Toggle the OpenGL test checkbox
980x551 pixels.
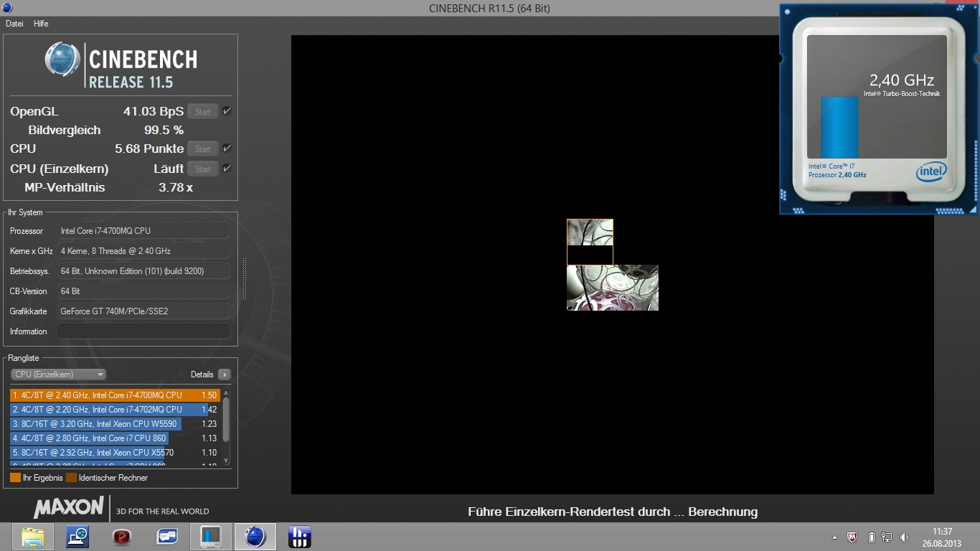coord(227,110)
